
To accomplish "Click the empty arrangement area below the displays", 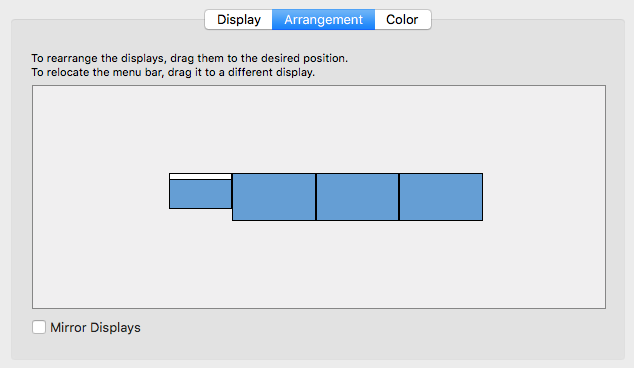I will coord(319,264).
